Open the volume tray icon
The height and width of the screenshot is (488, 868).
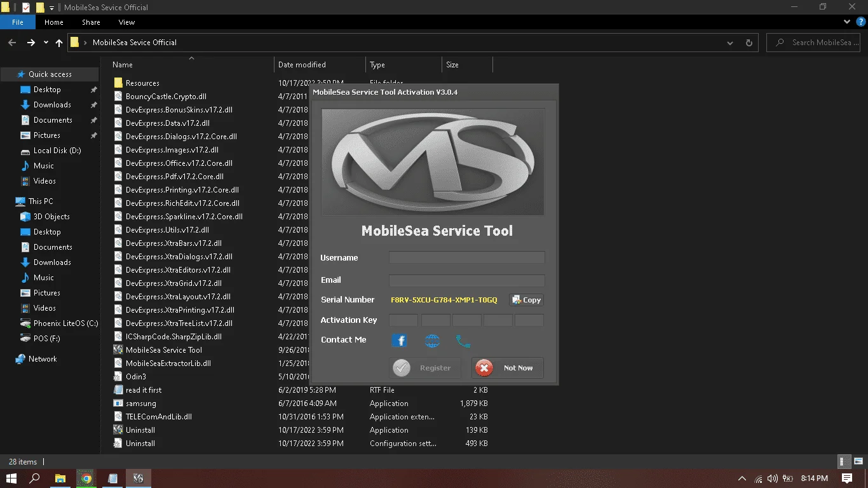click(773, 478)
